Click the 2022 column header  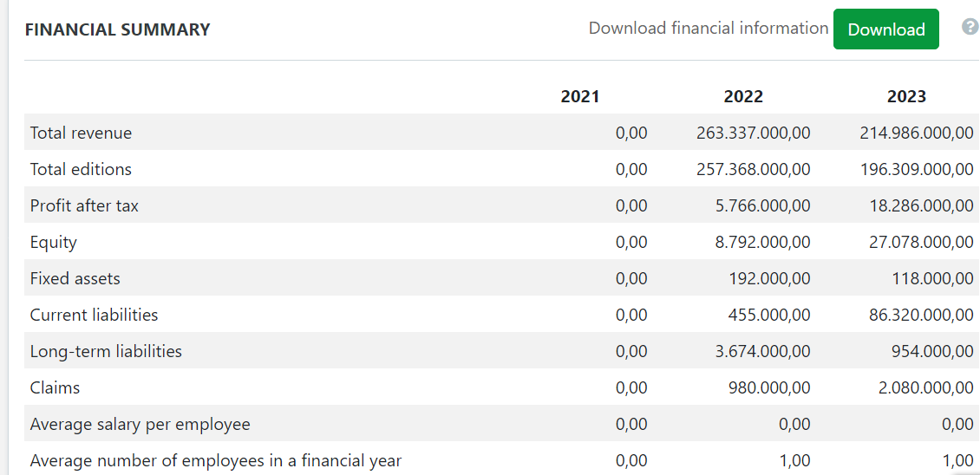coord(743,96)
